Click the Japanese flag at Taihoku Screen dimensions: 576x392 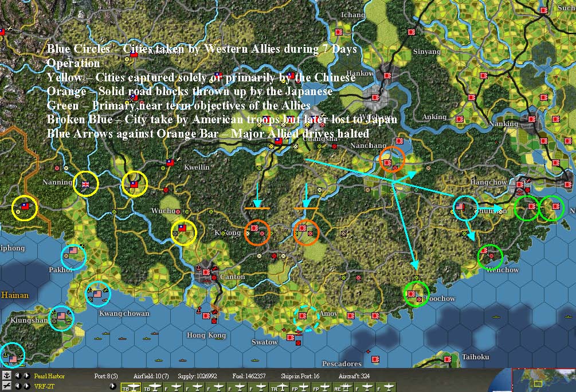pos(448,359)
